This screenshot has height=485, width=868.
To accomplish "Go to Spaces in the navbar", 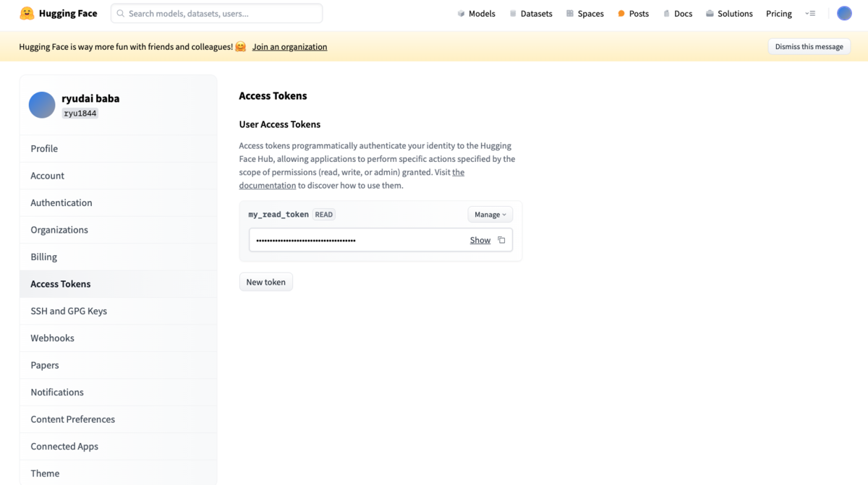I will click(584, 14).
